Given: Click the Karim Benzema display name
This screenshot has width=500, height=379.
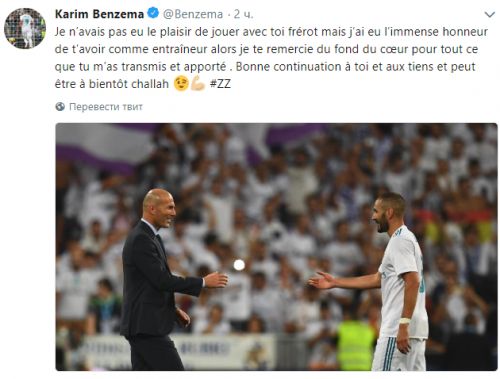Looking at the screenshot, I should [99, 14].
